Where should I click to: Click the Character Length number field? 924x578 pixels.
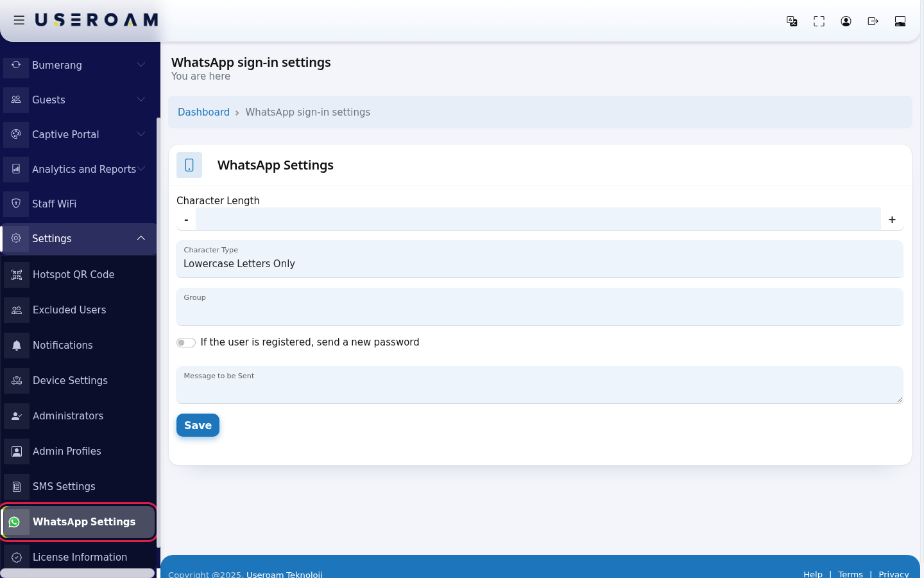click(x=538, y=219)
